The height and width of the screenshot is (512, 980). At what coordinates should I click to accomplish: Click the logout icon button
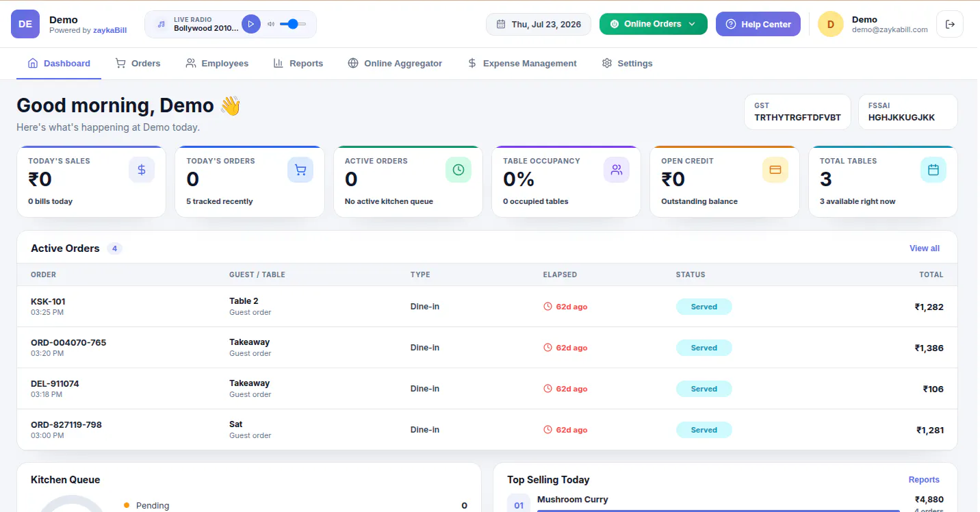point(950,24)
